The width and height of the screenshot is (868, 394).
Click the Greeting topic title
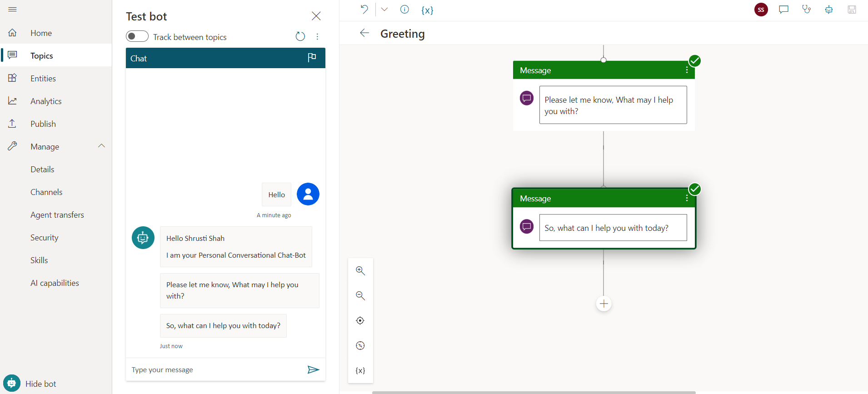tap(403, 34)
